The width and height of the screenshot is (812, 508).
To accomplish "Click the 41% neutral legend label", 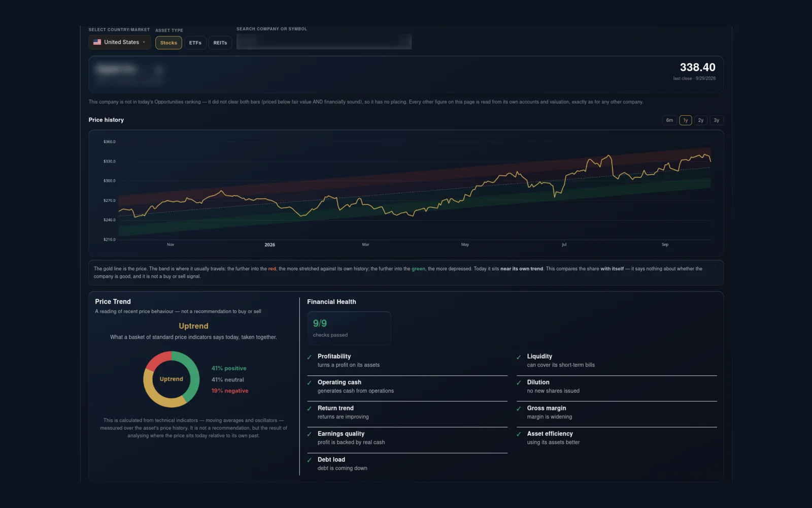I will (228, 379).
